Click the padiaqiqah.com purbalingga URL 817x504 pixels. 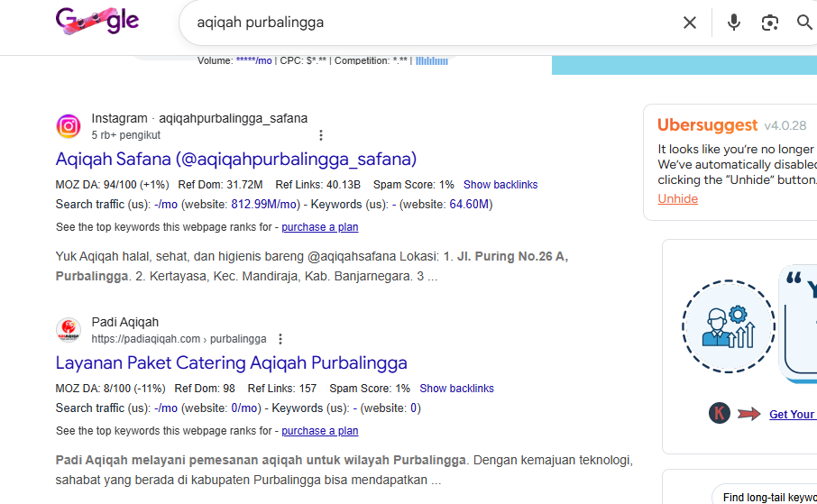(179, 339)
